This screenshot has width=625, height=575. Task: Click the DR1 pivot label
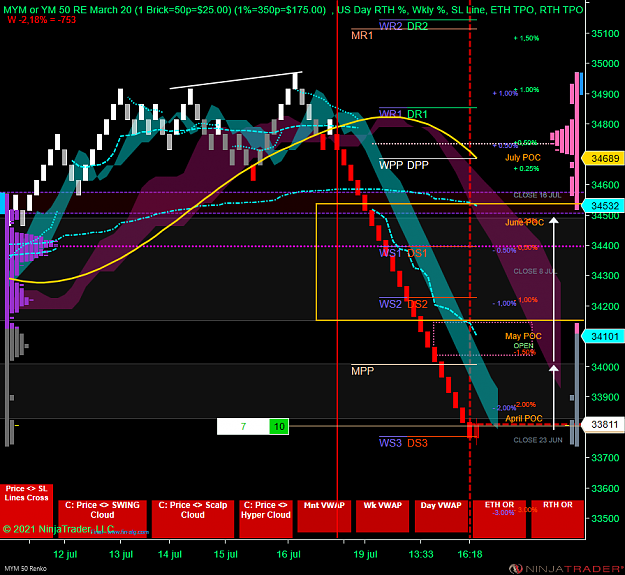(x=417, y=114)
